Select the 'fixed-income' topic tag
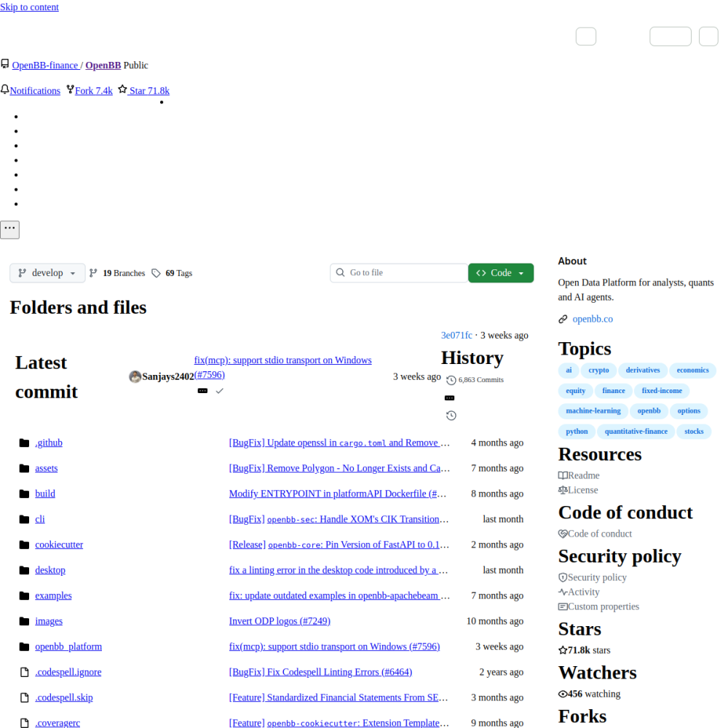Screen dimensions: 728x728 click(x=662, y=391)
